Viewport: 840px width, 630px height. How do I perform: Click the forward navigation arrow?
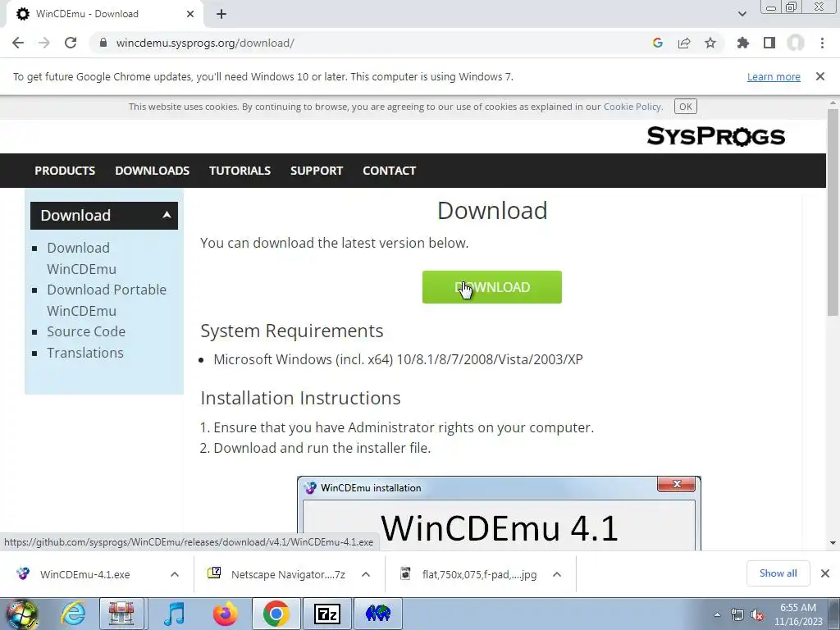[x=44, y=43]
